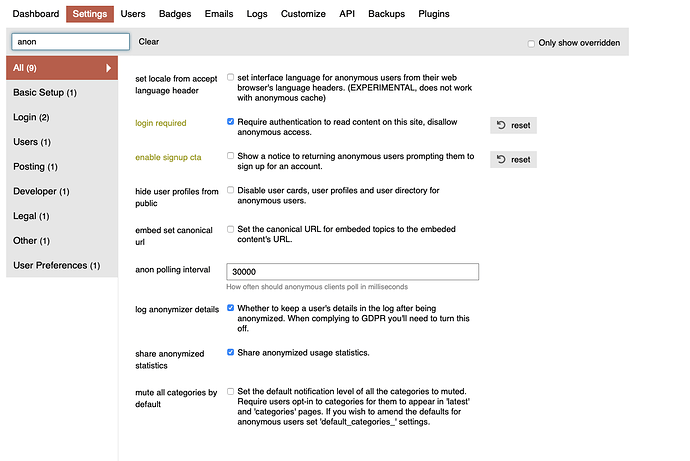690x461 pixels.
Task: Toggle 'set locale from accept language header' checkbox
Action: (x=230, y=77)
